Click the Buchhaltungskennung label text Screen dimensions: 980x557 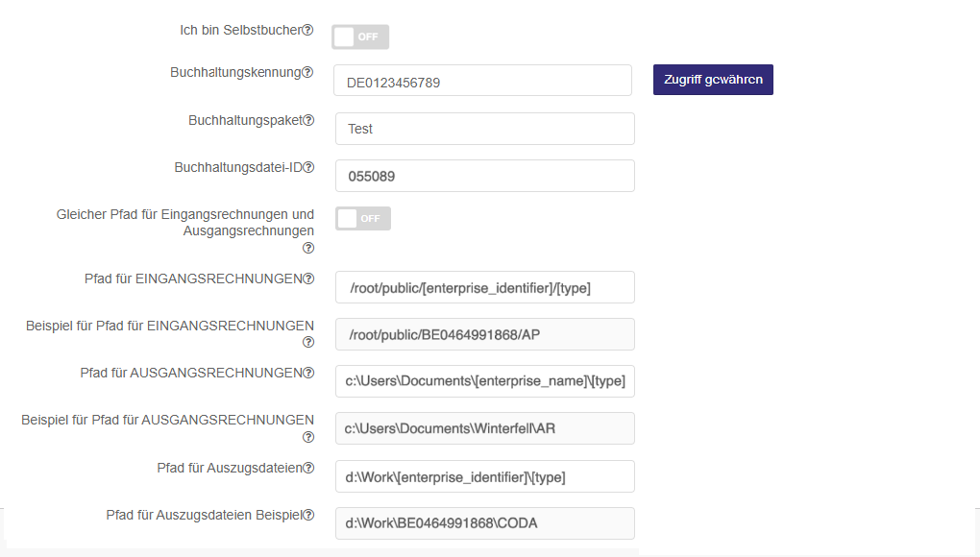click(x=236, y=72)
